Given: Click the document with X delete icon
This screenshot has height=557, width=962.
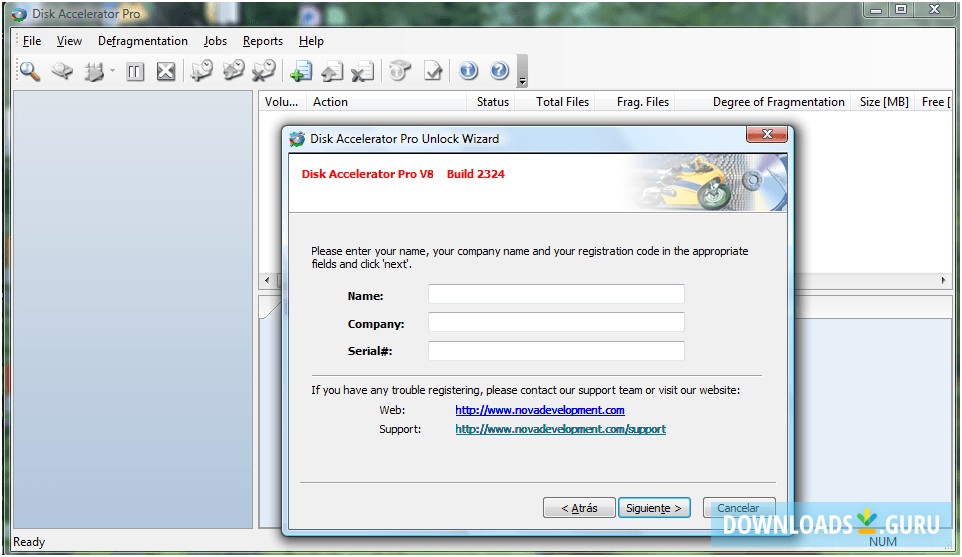Looking at the screenshot, I should pyautogui.click(x=363, y=72).
